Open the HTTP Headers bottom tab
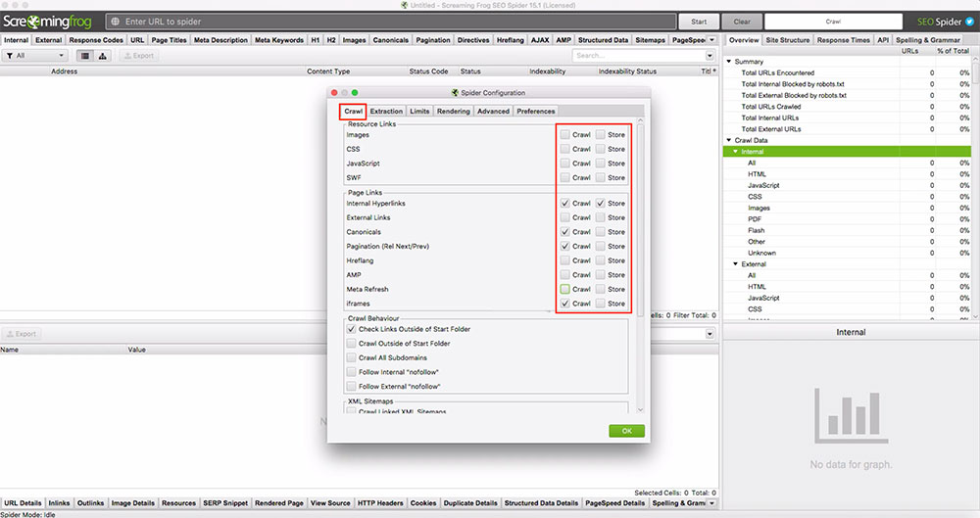 point(380,503)
